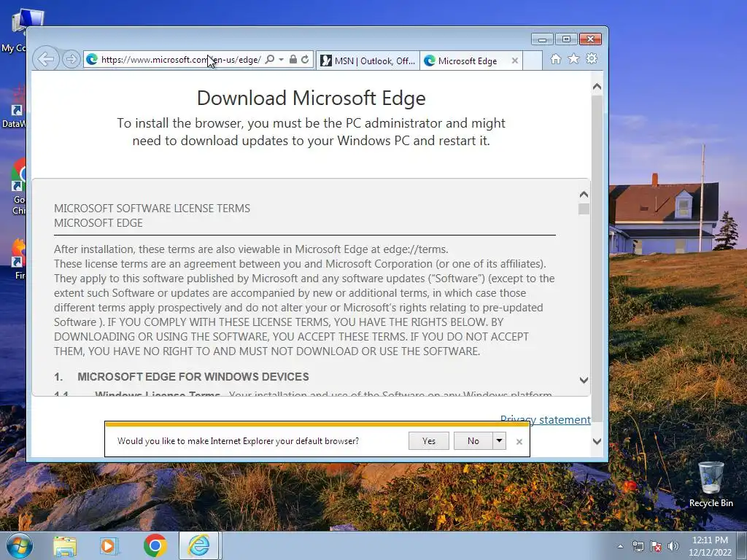The image size is (747, 560).
Task: Click the search magnifier in address bar
Action: (x=269, y=60)
